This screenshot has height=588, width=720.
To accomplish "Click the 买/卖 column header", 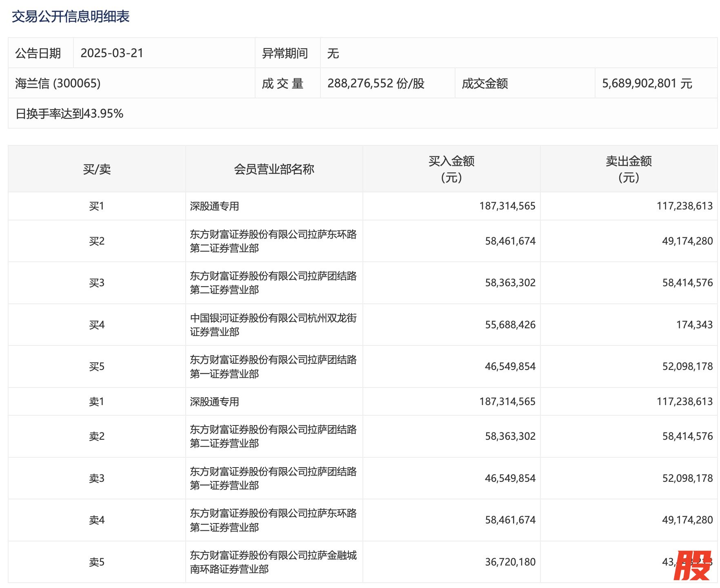I will [97, 169].
